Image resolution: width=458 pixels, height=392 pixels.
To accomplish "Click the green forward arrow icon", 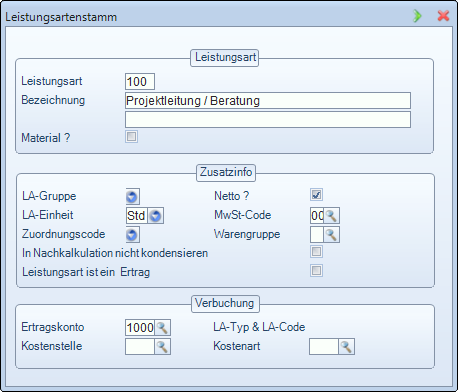I will [417, 16].
